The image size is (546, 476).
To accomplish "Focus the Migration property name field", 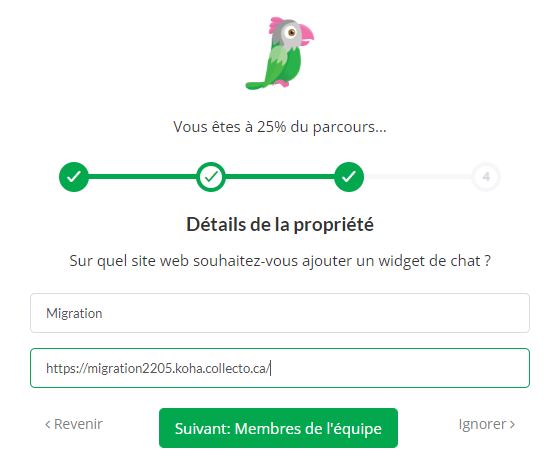I will pyautogui.click(x=280, y=313).
